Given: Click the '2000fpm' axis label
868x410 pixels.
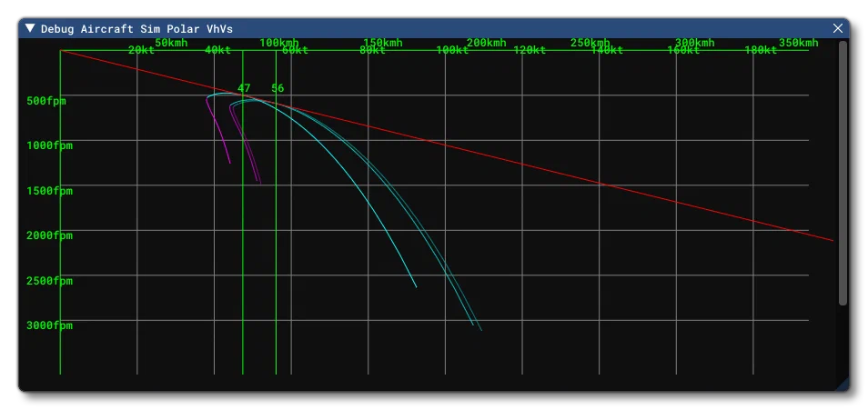Looking at the screenshot, I should pyautogui.click(x=50, y=235).
